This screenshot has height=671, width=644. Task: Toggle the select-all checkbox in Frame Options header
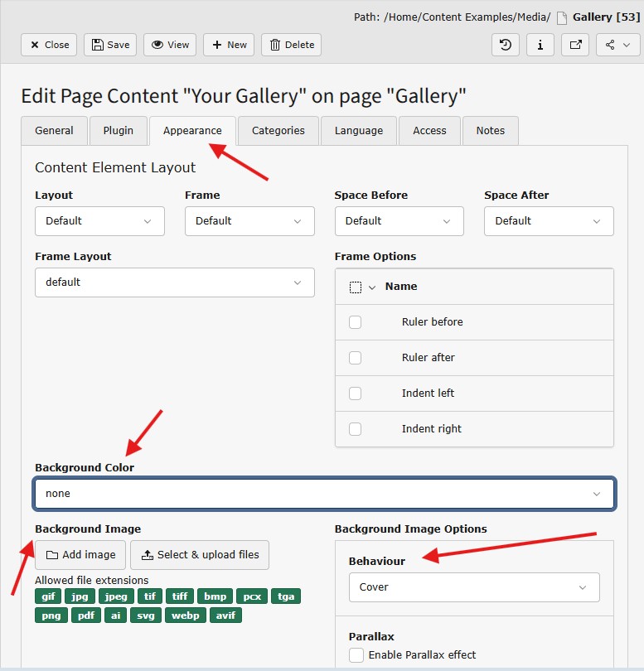(356, 287)
